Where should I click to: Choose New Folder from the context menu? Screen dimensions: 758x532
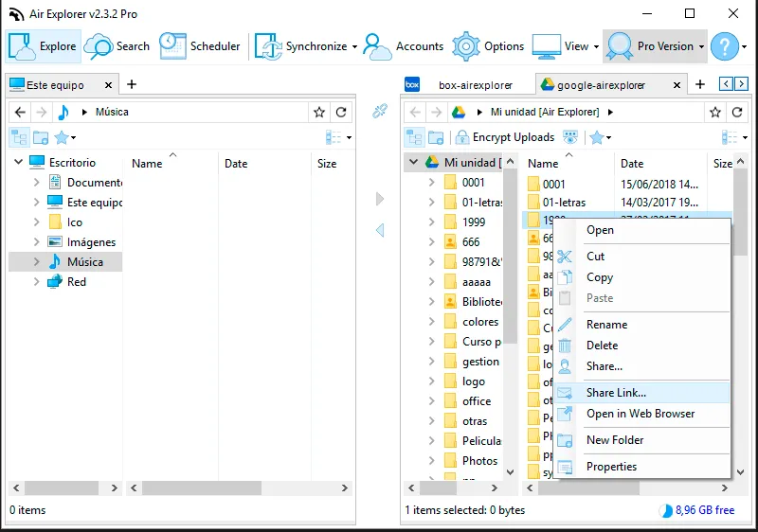click(641, 440)
